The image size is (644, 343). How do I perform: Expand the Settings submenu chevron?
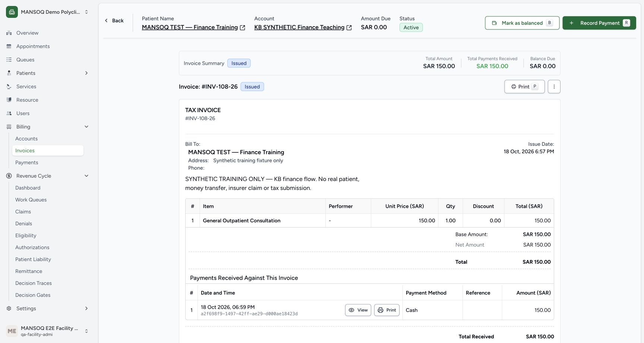(x=86, y=308)
